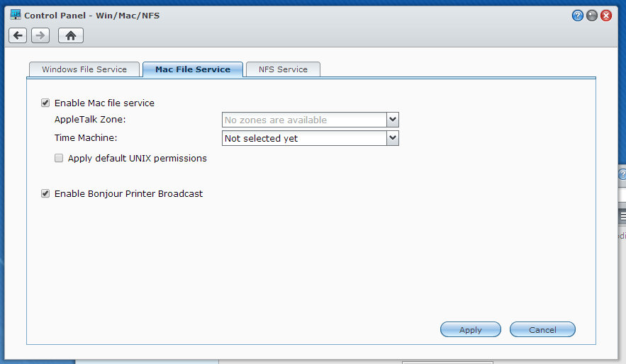This screenshot has width=626, height=364.
Task: Disable Enable Mac file service checkbox
Action: tap(45, 103)
